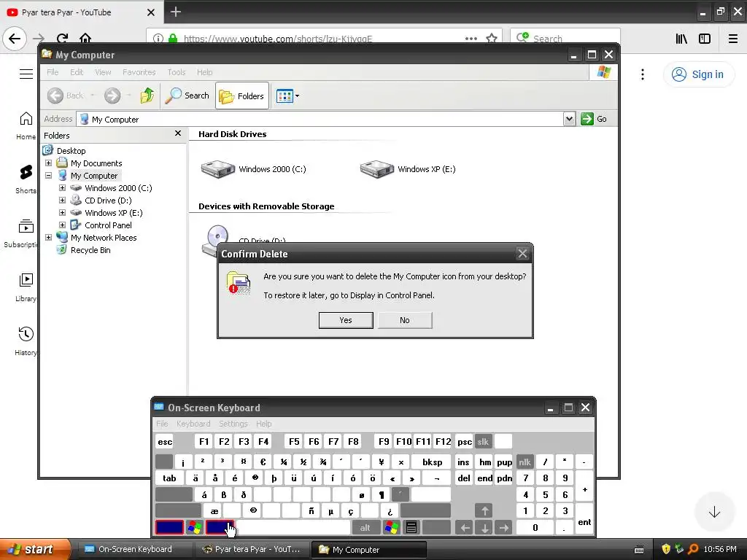Collapse My Computer in the folder tree
Screen dimensions: 747x560
48,175
